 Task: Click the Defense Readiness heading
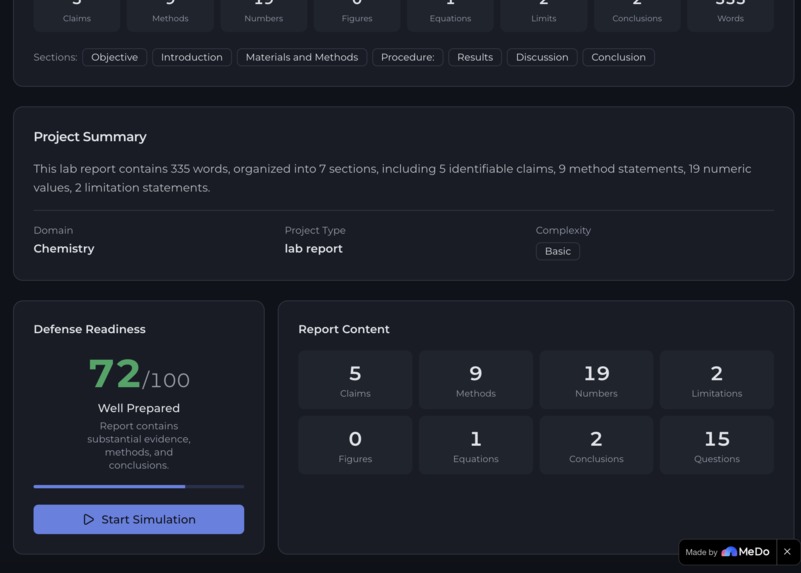click(x=89, y=329)
